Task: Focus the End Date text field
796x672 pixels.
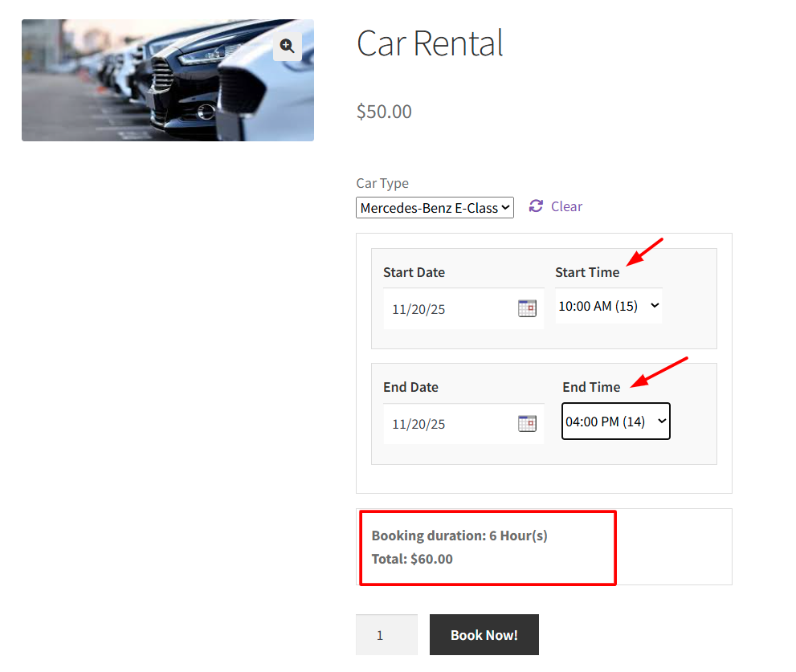Action: pyautogui.click(x=450, y=424)
